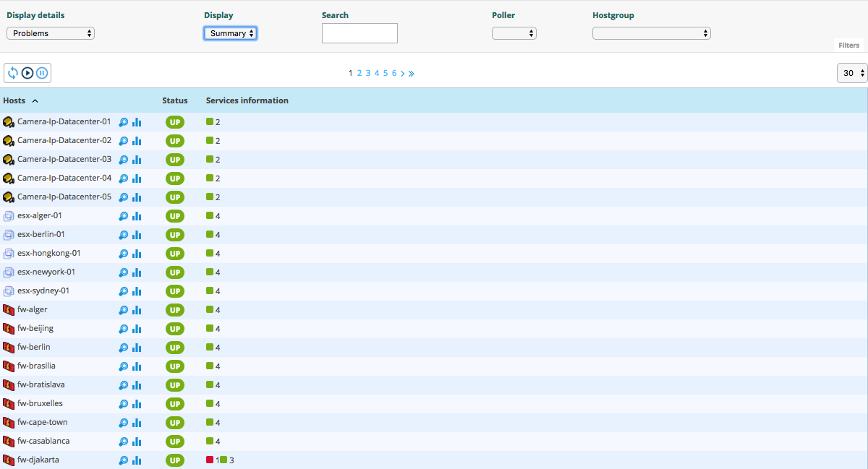The height and width of the screenshot is (469, 868).
Task: Open the Display details Problems dropdown
Action: coord(51,33)
